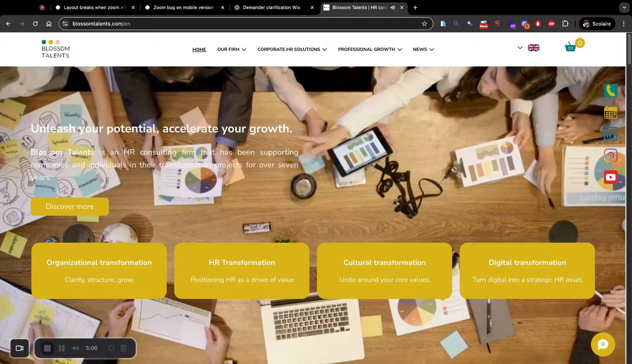This screenshot has height=364, width=632.
Task: Open the shopping cart icon
Action: tap(571, 47)
